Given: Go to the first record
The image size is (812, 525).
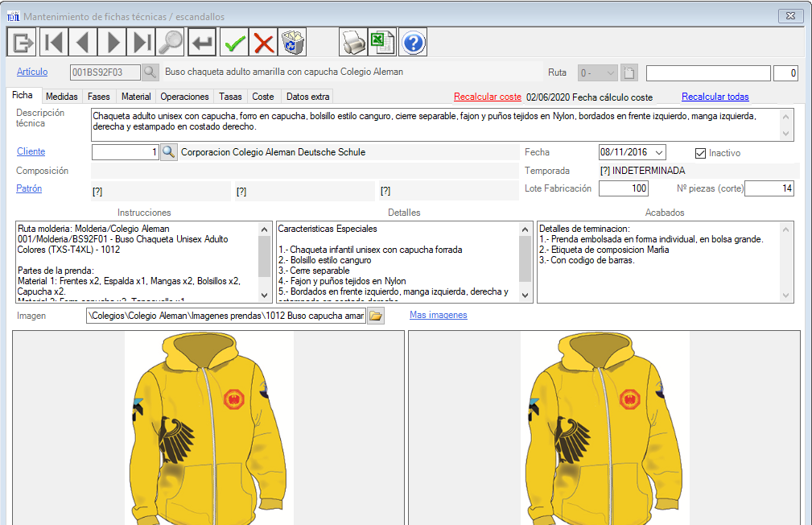Looking at the screenshot, I should [53, 42].
